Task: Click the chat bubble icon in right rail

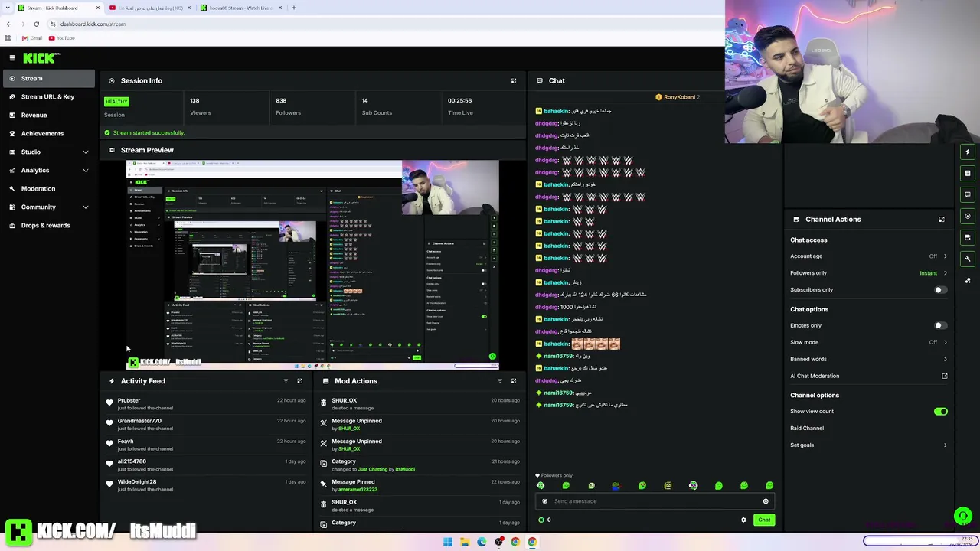Action: click(x=968, y=194)
